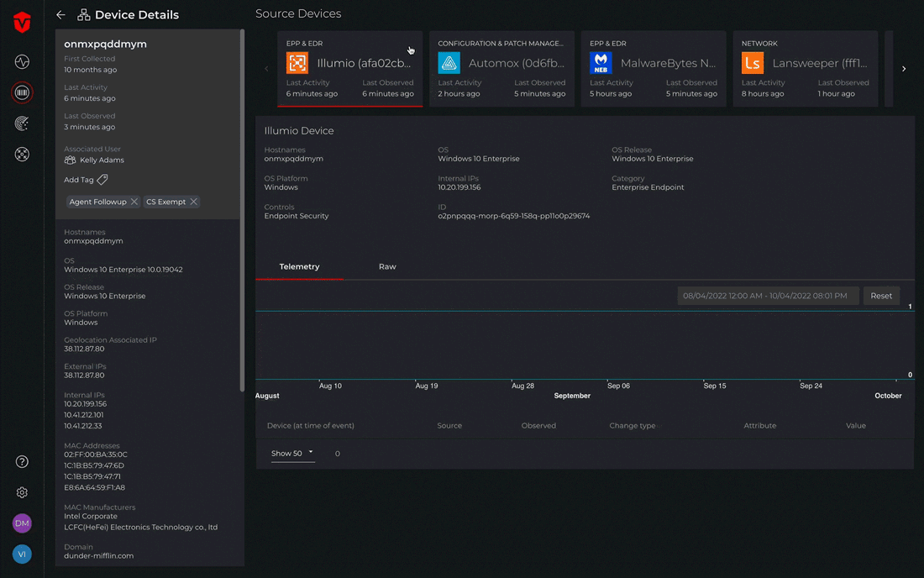Click the left panel vertical scrollbar
The image size is (924, 578).
(x=242, y=211)
